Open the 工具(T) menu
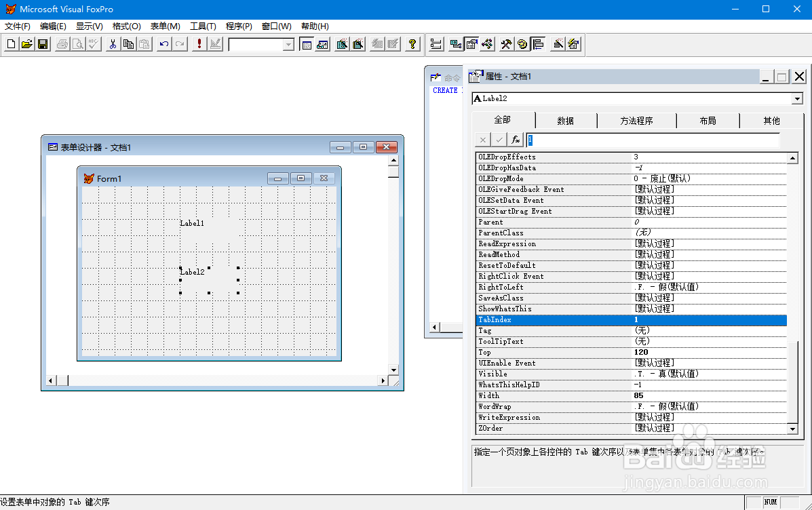 pos(203,26)
